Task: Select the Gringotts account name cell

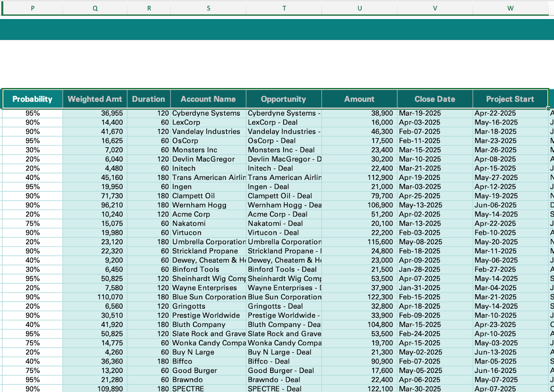Action: tap(208, 306)
